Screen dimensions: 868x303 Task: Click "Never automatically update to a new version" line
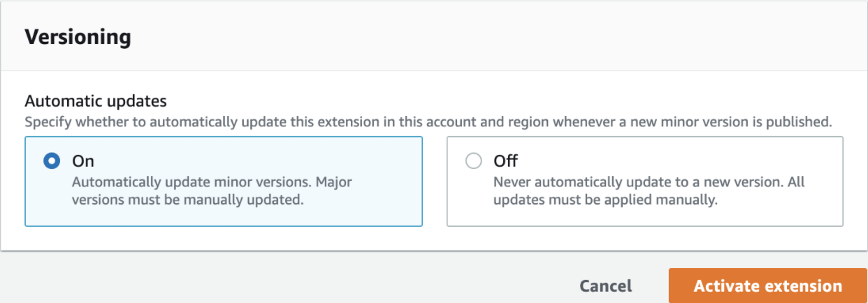649,182
